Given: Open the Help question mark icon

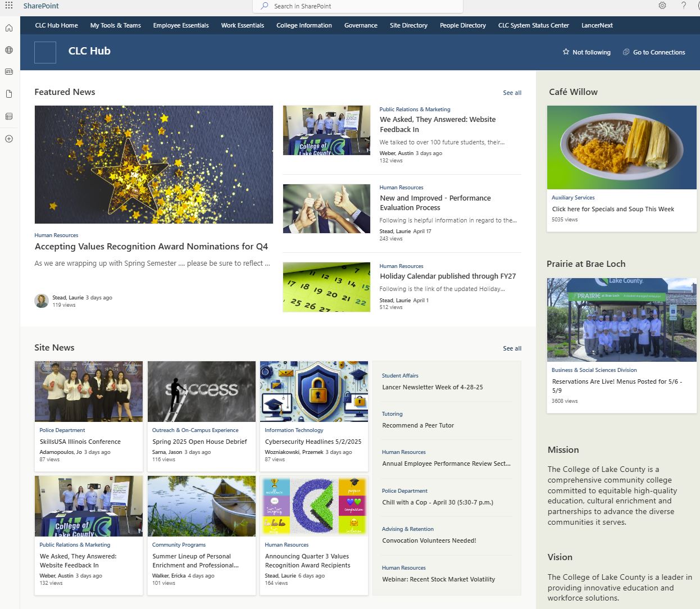Looking at the screenshot, I should click(x=684, y=6).
